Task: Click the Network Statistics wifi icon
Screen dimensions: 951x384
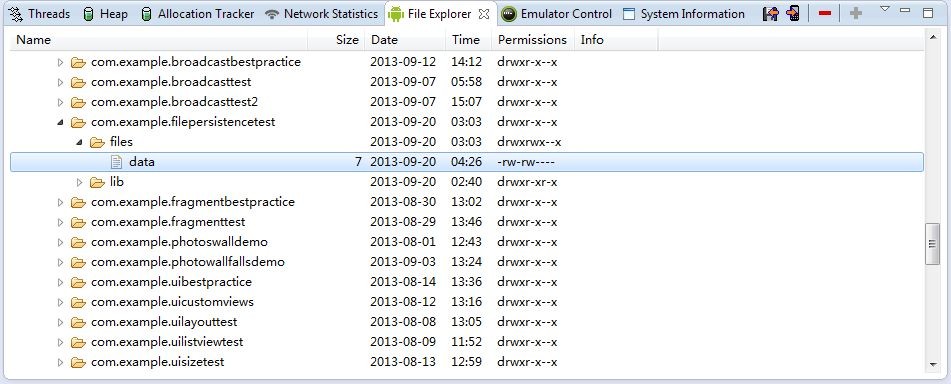Action: coord(272,13)
